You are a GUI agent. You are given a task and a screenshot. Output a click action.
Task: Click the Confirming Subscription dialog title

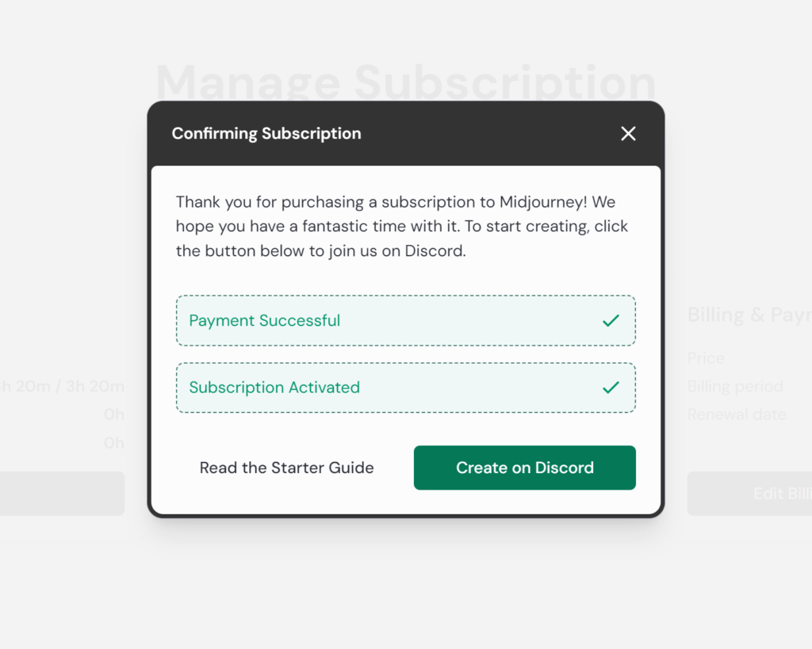coord(266,134)
